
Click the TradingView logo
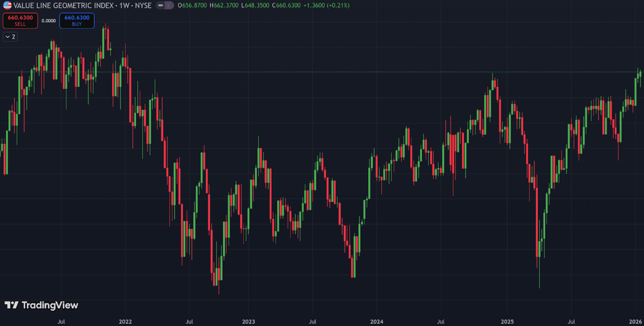41,305
